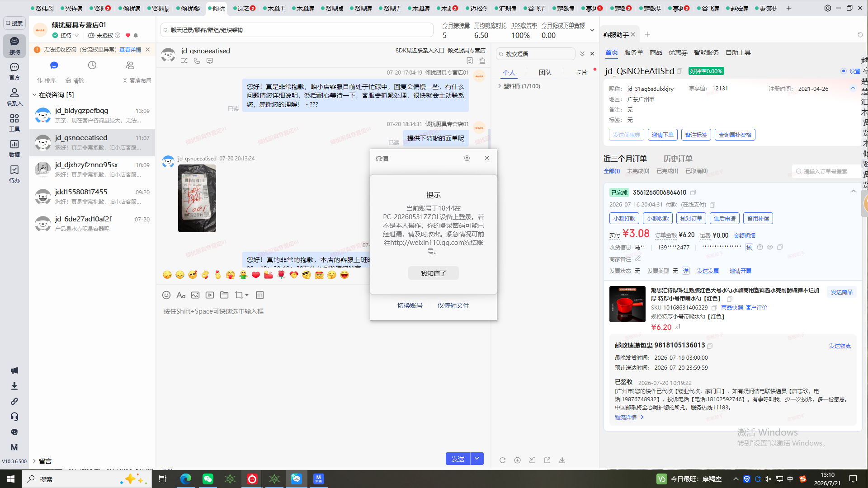Open 联系人 contacts in the left sidebar
The height and width of the screenshot is (488, 868).
14,97
